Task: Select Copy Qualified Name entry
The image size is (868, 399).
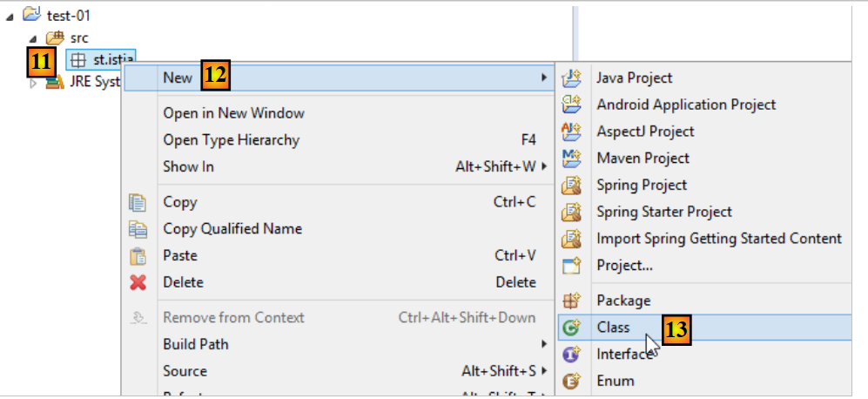Action: [232, 229]
